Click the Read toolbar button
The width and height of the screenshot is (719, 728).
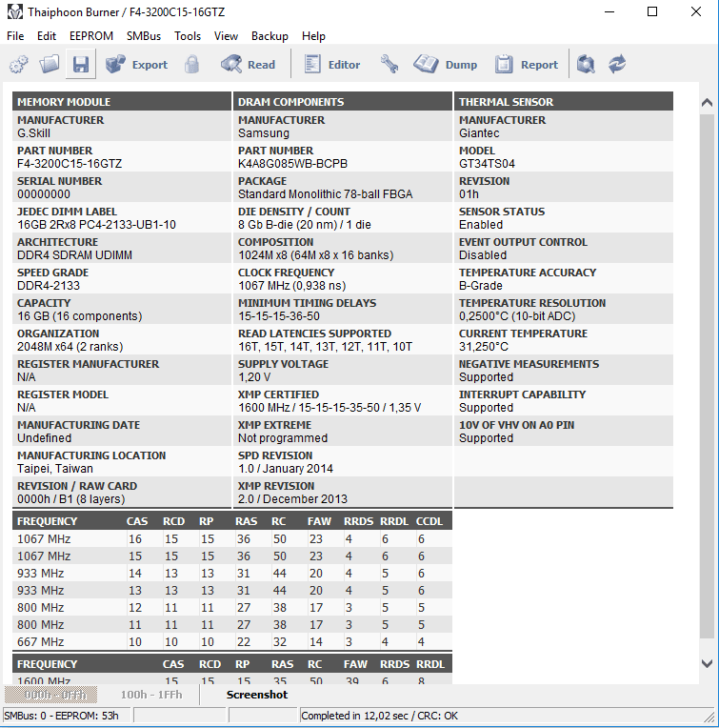coord(249,64)
